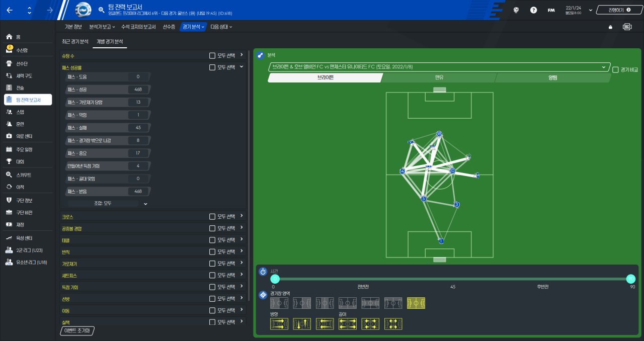644x341 pixels.
Task: Click player node 1 on the pitch
Action: click(441, 241)
